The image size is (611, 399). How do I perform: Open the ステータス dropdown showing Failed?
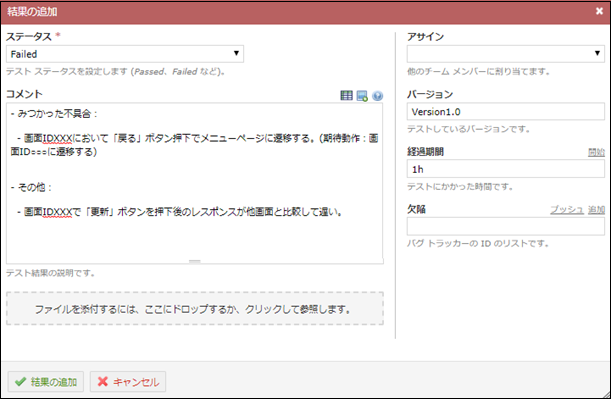(x=125, y=54)
